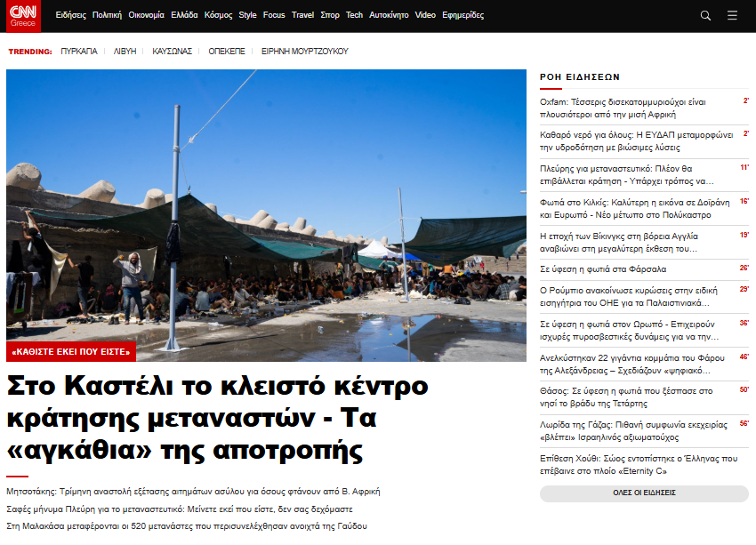
Task: Open the Φάρσαλα fire news item
Action: pyautogui.click(x=603, y=269)
